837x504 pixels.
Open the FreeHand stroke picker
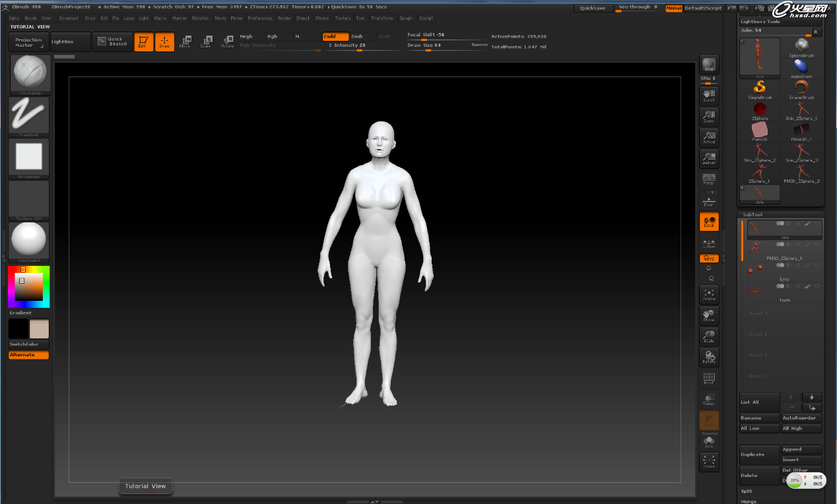click(x=29, y=117)
